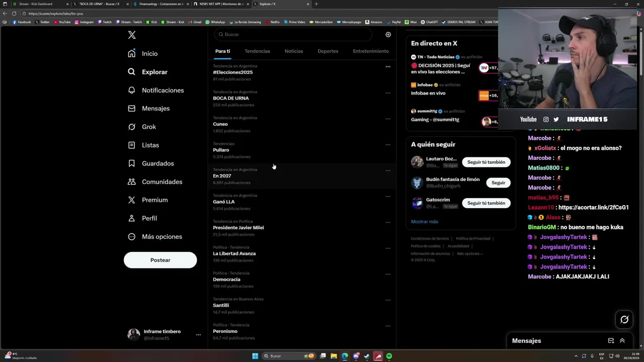This screenshot has height=362, width=644.
Task: Open more options for Cuneo trend
Action: [388, 119]
